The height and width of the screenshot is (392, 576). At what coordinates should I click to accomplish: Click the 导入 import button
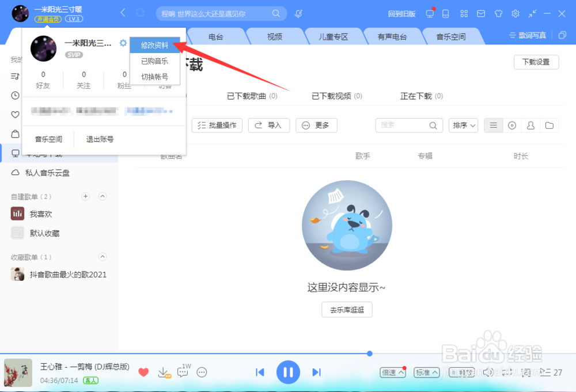coord(269,125)
